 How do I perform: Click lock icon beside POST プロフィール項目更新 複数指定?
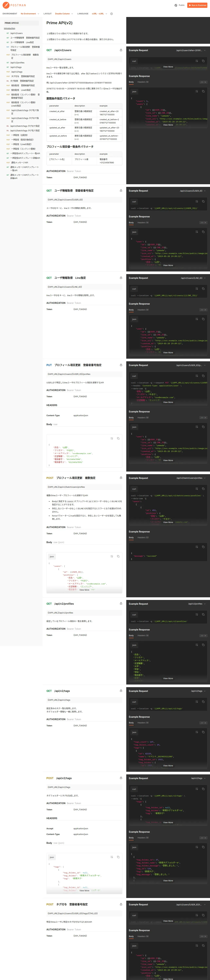(x=121, y=478)
